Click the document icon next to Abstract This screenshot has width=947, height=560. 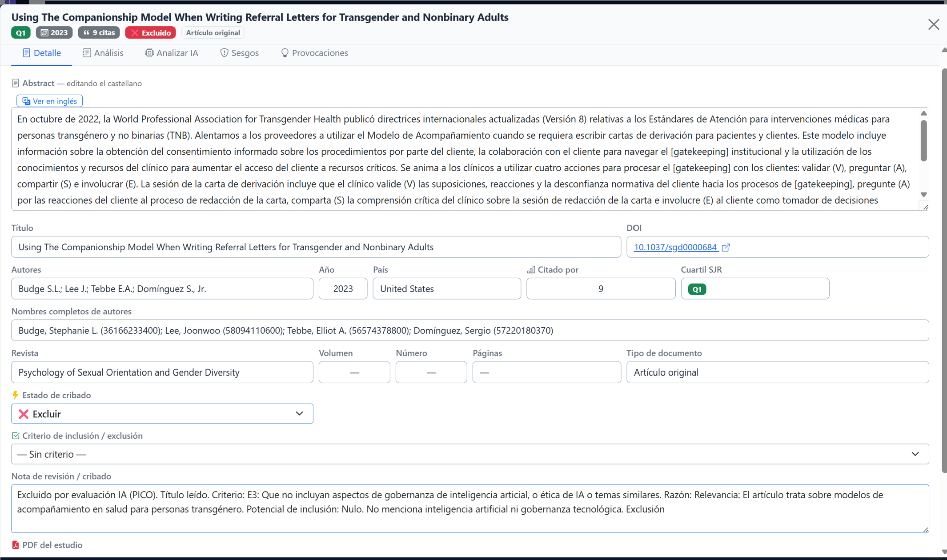coord(16,83)
